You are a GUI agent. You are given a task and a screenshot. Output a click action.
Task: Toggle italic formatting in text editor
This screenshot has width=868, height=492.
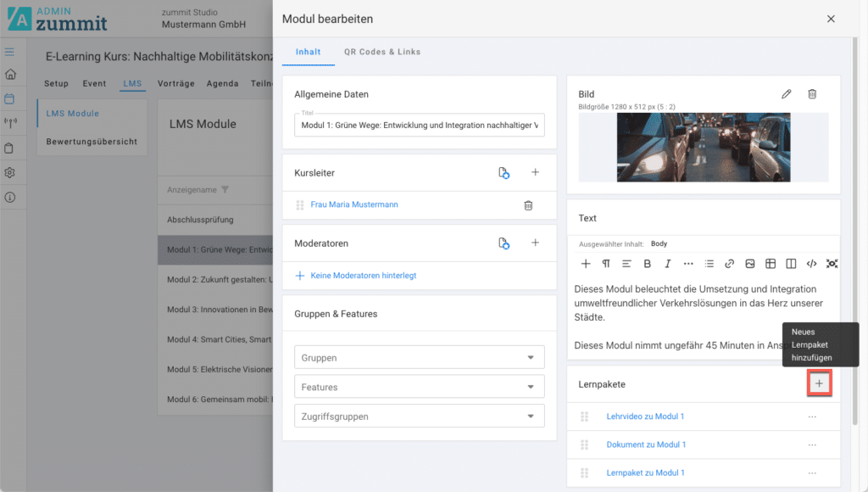point(667,264)
